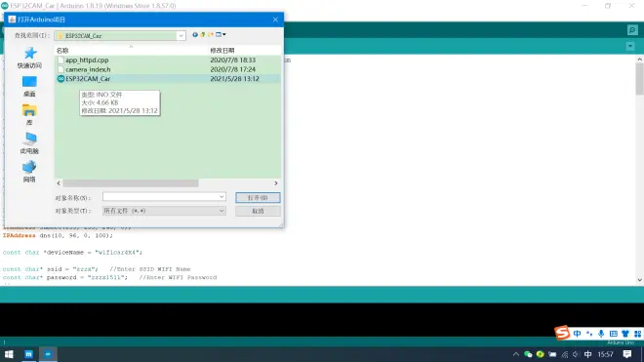Open the Wi-Fi network tray icon
The image size is (644, 362).
(565, 354)
